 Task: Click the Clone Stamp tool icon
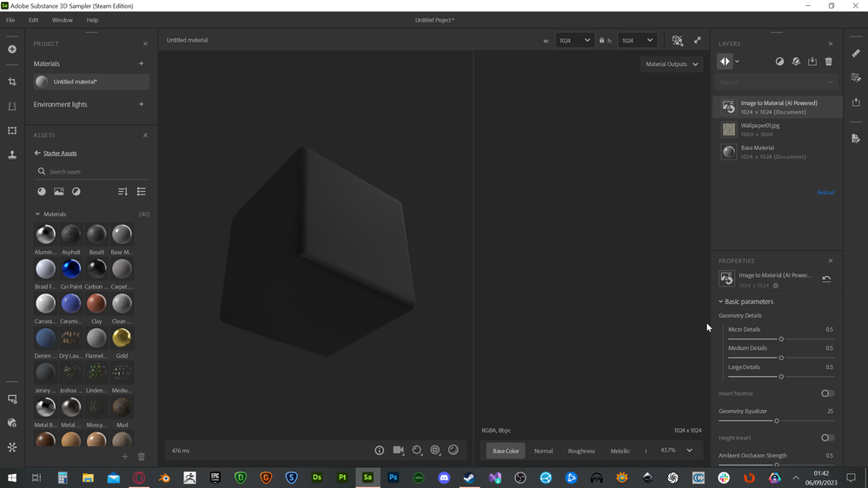[x=12, y=155]
